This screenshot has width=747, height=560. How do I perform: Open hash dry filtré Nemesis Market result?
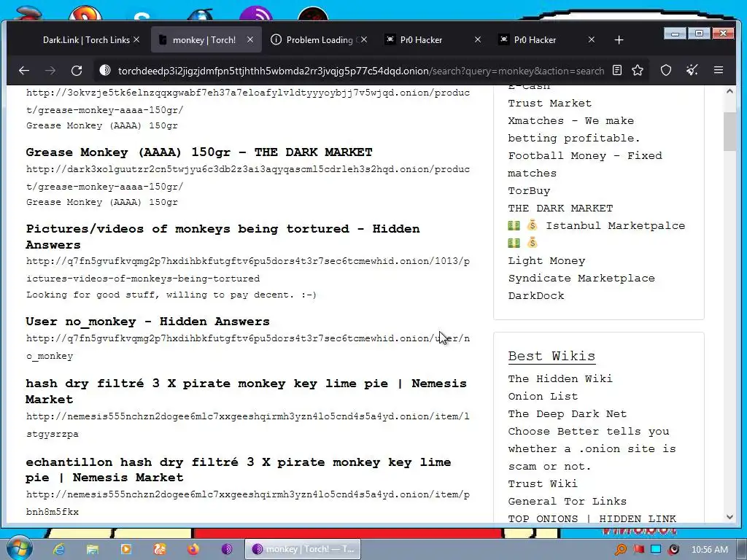(246, 391)
